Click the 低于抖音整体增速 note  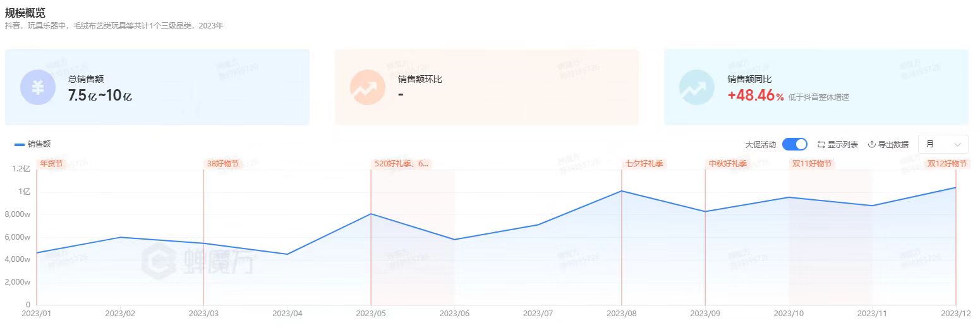click(819, 97)
